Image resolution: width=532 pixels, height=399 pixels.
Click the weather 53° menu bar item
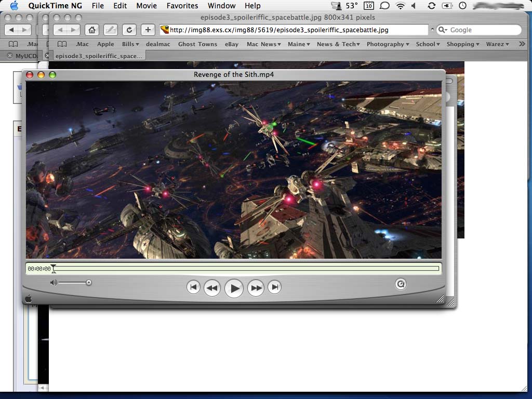pyautogui.click(x=345, y=5)
